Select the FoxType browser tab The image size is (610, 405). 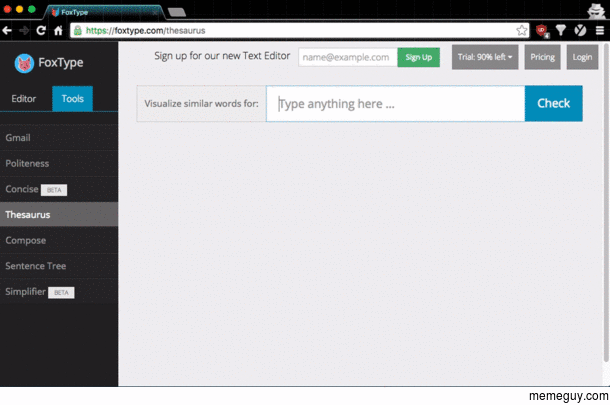pos(105,12)
